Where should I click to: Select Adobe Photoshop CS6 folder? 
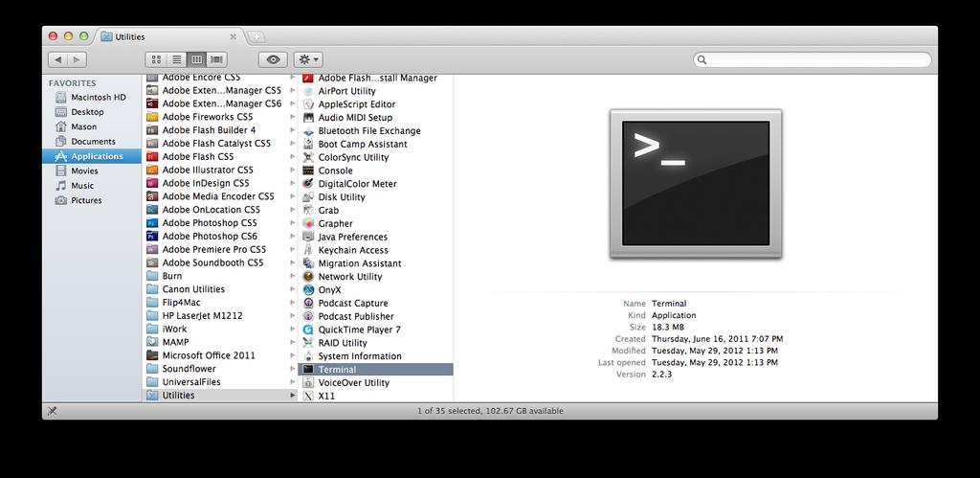click(220, 236)
